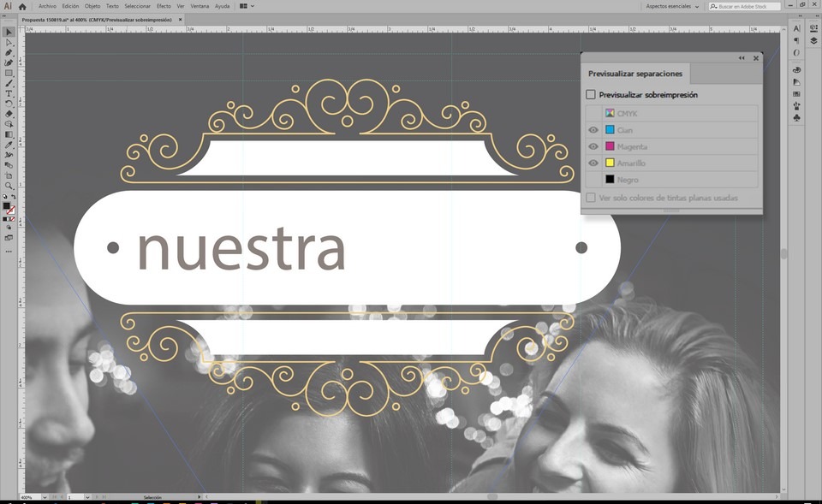Screen dimensions: 822x504
Task: Open the Edit Toolbar ellipsis
Action: pyautogui.click(x=9, y=252)
